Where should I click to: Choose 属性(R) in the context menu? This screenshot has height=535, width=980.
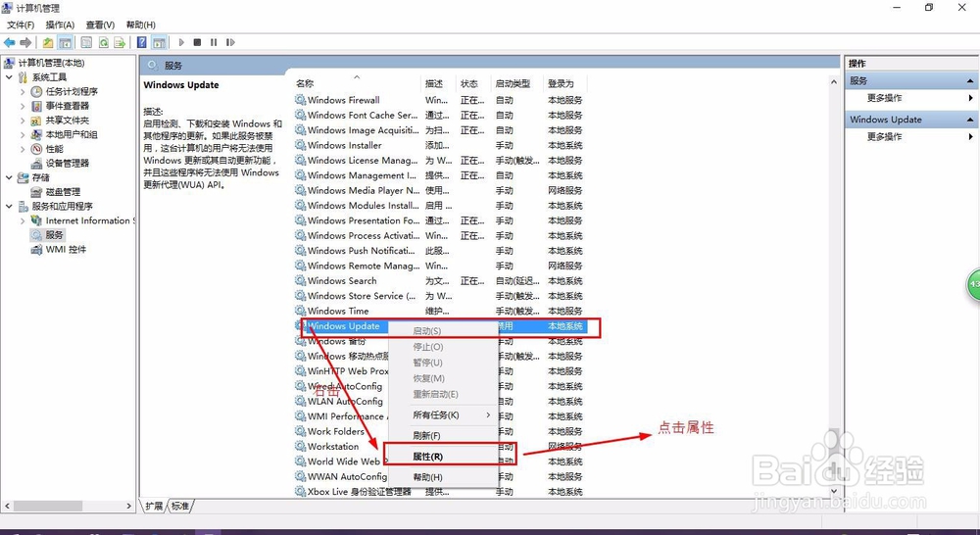click(443, 457)
